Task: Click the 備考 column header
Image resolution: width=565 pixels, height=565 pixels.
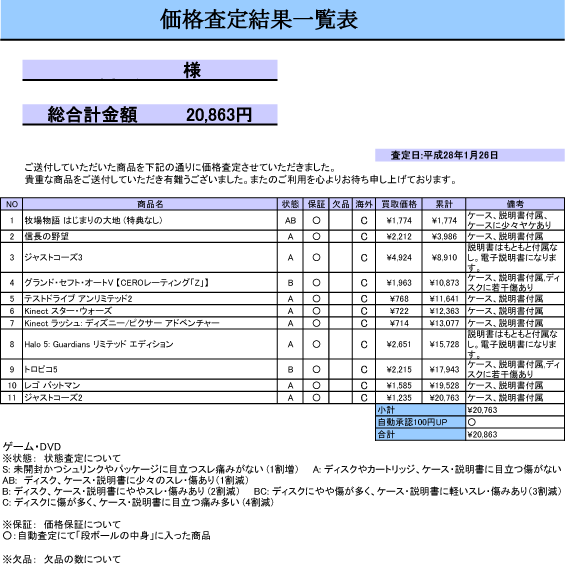Action: (515, 204)
